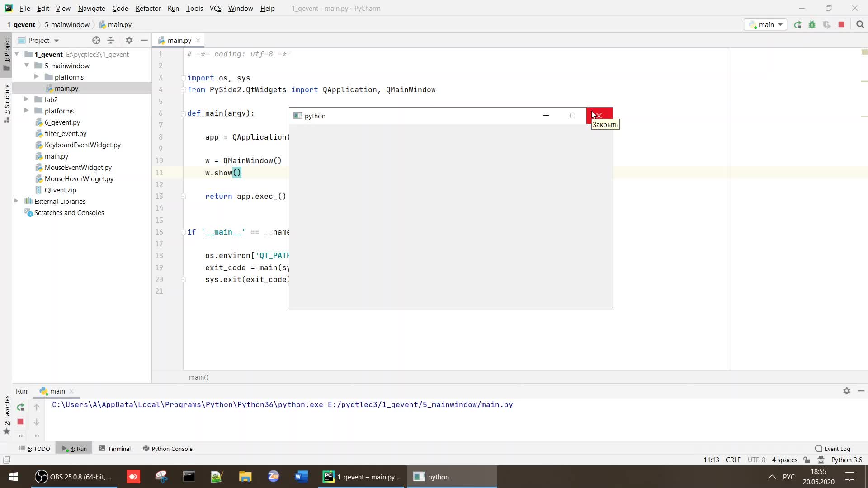Screen dimensions: 868x488
Task: Collapse the 5_mainwindow folder
Action: coord(27,66)
